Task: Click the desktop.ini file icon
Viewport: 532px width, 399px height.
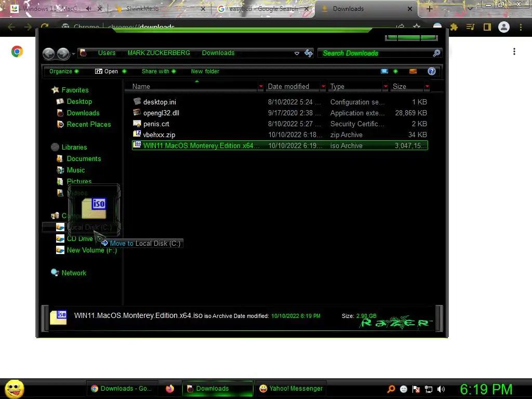Action: tap(137, 101)
